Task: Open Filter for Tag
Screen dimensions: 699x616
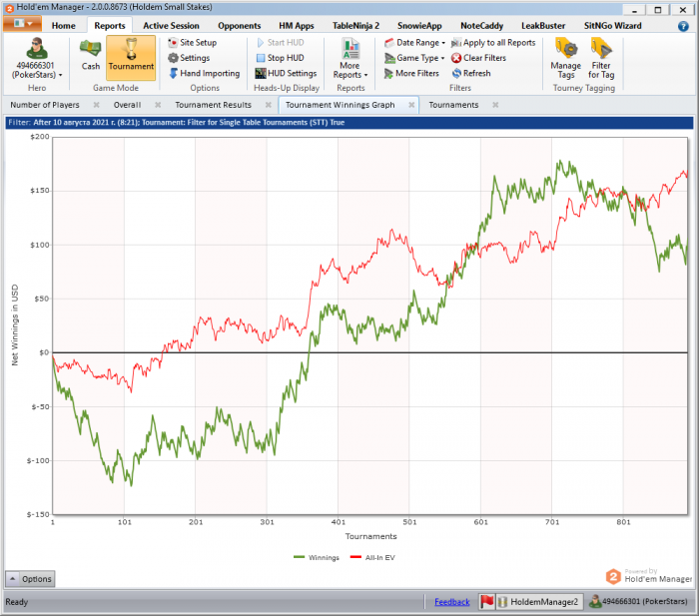Action: pos(601,58)
